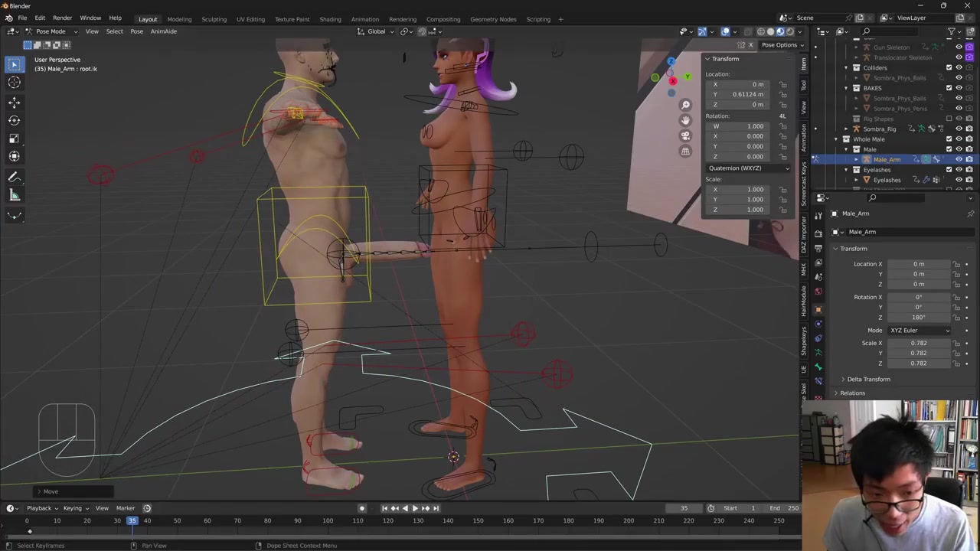Screen dimensions: 980x551
Task: Open the Quaternion (WXYZ) rotation mode dropdown
Action: (748, 168)
